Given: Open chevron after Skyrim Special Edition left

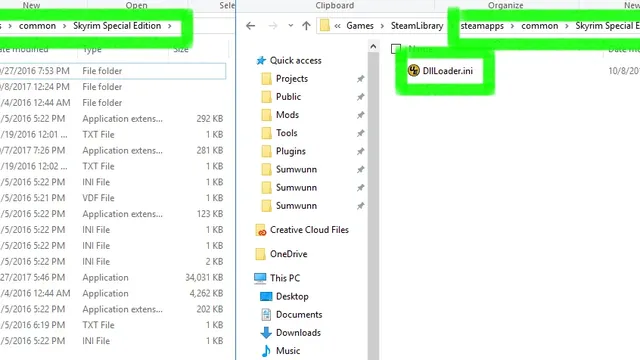Looking at the screenshot, I should [x=169, y=26].
